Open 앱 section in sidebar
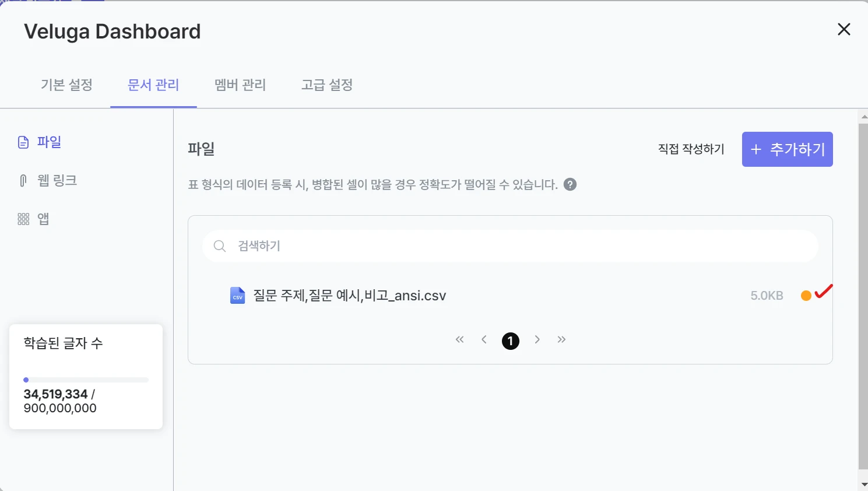Screen dimensions: 868x491 [33, 219]
